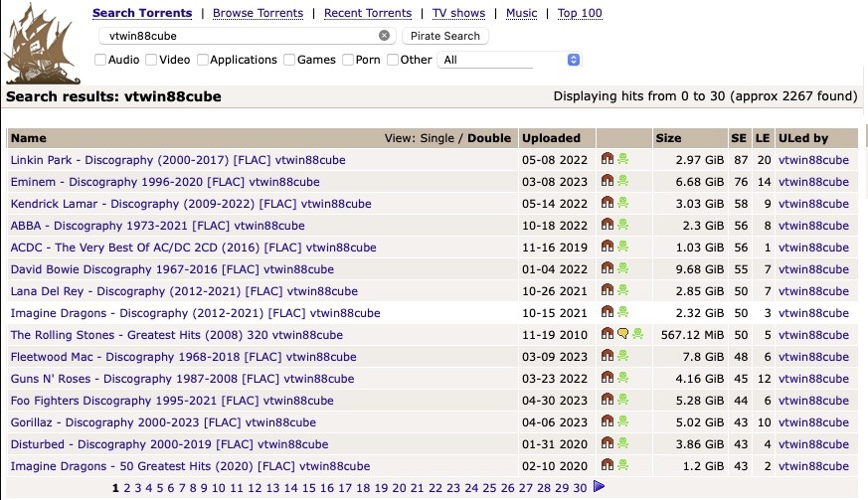Click green skull icon on Eminem row

coord(622,181)
